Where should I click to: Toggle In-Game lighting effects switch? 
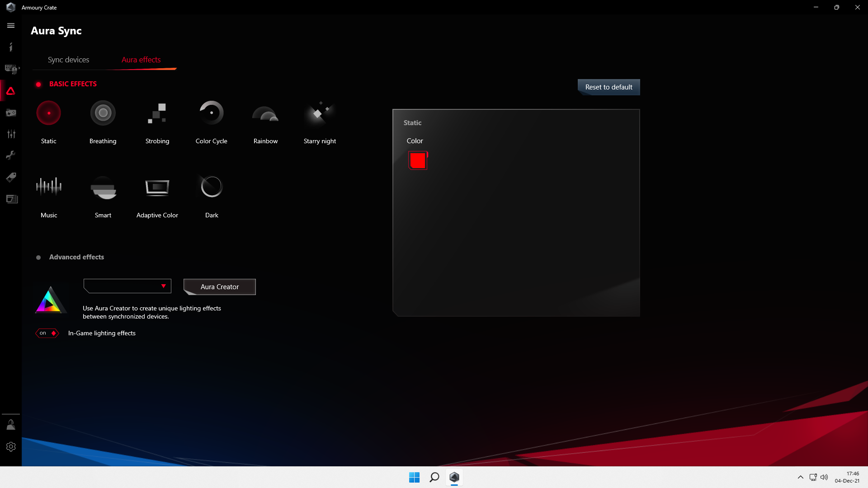(x=47, y=333)
